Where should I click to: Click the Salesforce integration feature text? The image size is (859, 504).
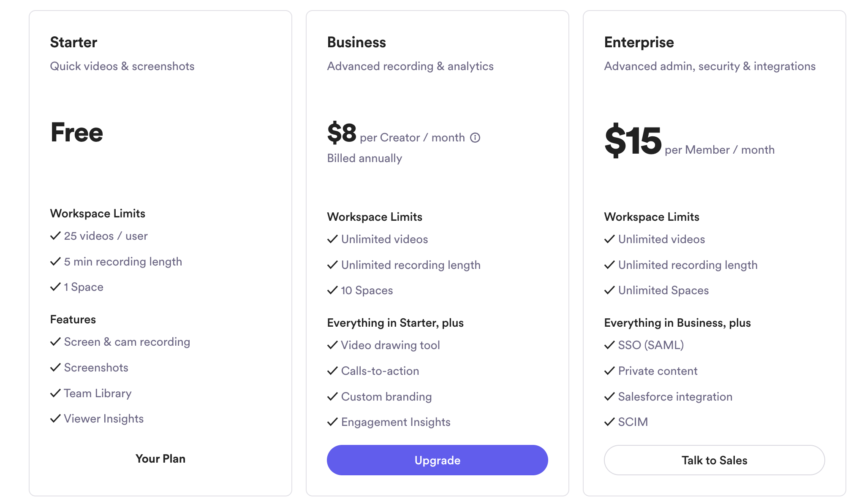tap(675, 397)
